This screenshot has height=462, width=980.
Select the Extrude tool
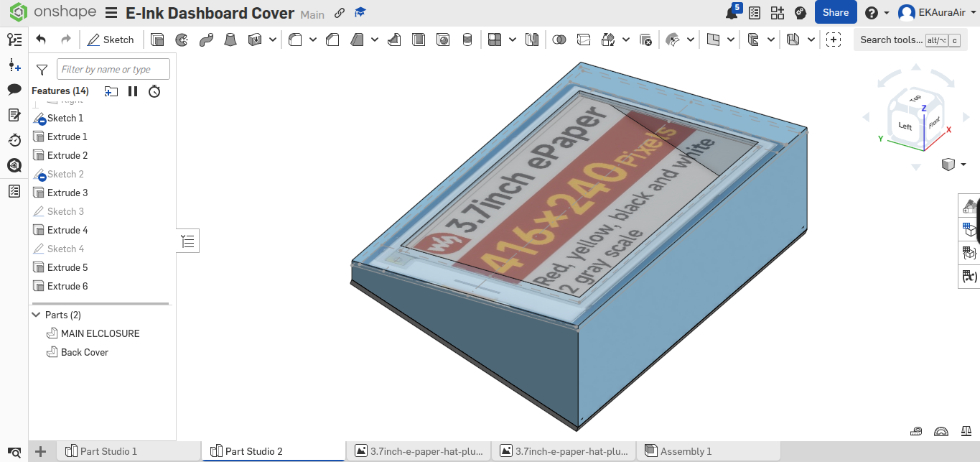[157, 40]
